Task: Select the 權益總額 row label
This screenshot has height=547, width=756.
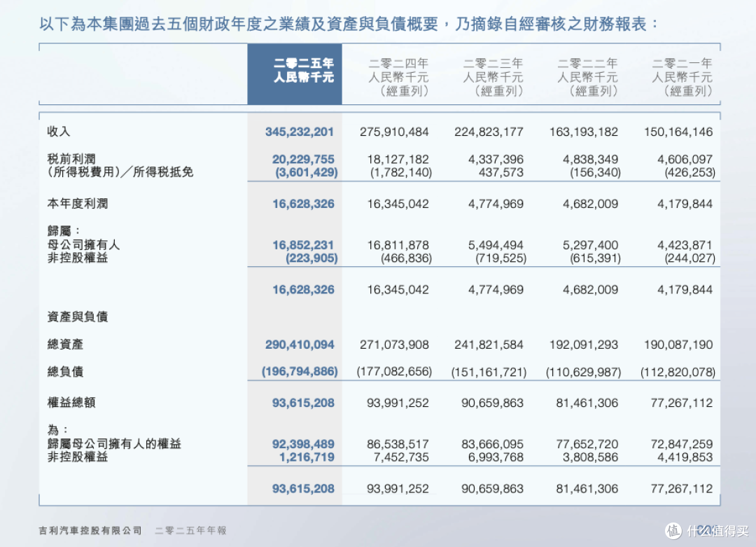Action: 71,402
